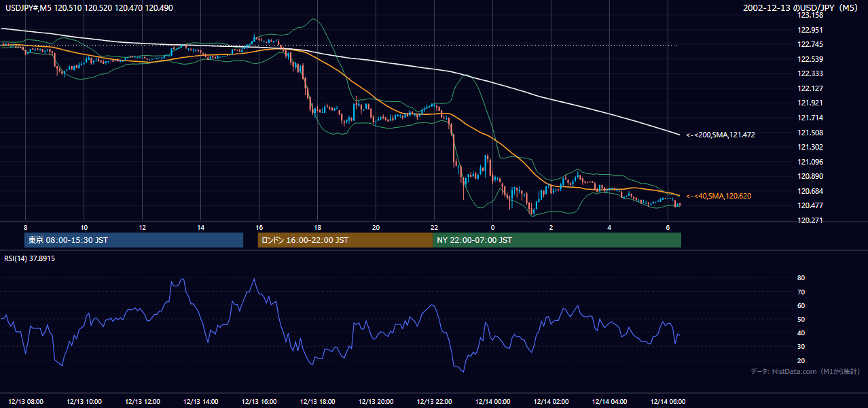The image size is (868, 408).
Task: Click the 12/13 16:00 date label
Action: (x=259, y=402)
